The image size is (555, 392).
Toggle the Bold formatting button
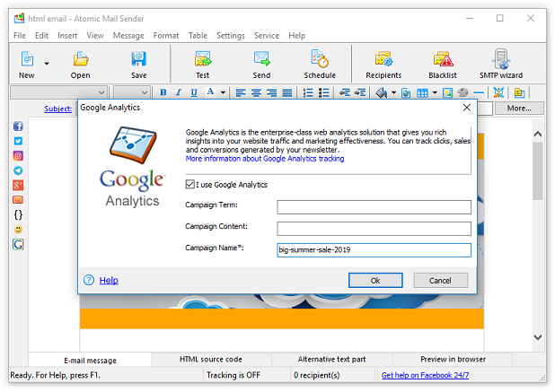pos(163,92)
